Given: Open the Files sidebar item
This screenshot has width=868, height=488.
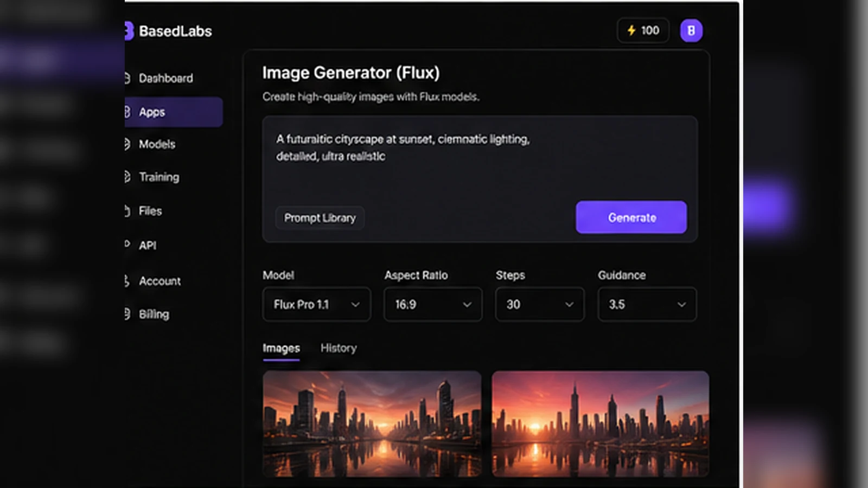Looking at the screenshot, I should point(150,211).
